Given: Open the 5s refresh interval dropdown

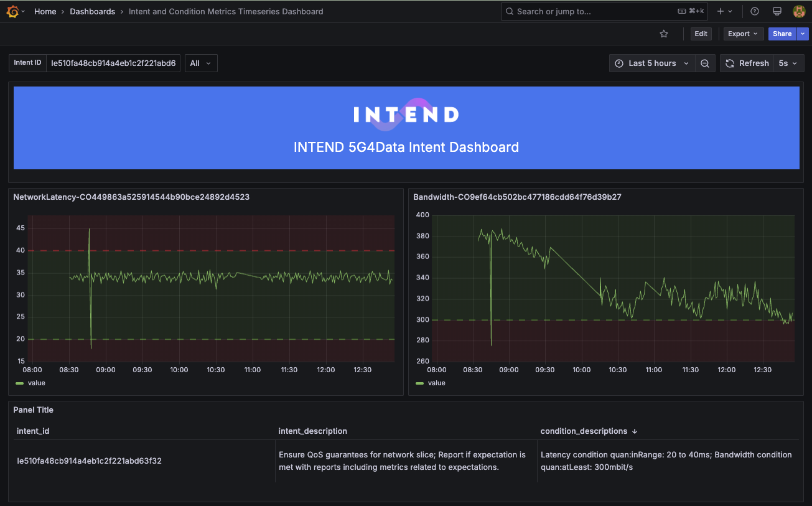Looking at the screenshot, I should (788, 63).
